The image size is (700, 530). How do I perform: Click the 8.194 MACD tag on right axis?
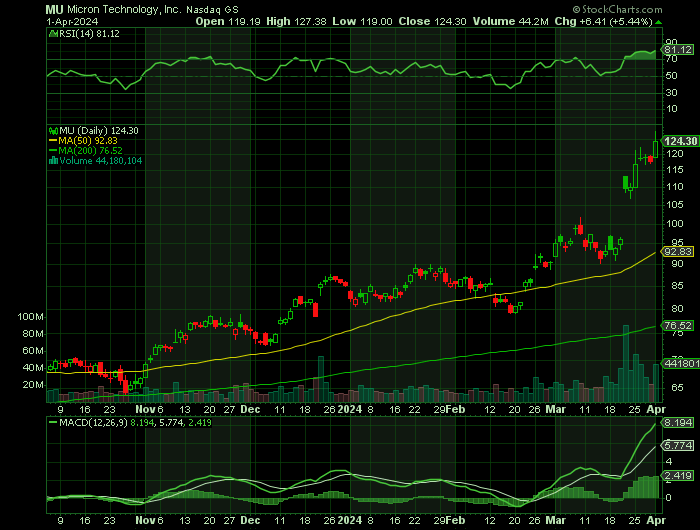pyautogui.click(x=678, y=422)
